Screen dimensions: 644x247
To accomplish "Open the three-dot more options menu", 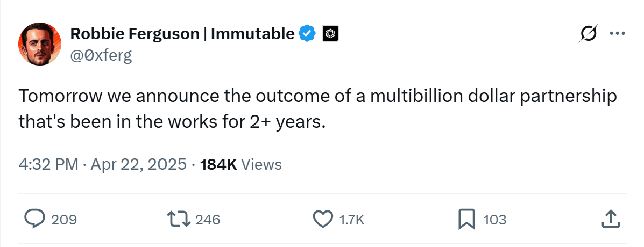I will pyautogui.click(x=617, y=34).
